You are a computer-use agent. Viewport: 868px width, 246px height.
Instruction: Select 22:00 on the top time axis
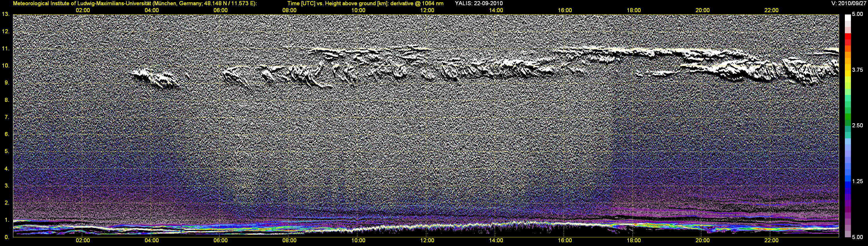pyautogui.click(x=771, y=10)
